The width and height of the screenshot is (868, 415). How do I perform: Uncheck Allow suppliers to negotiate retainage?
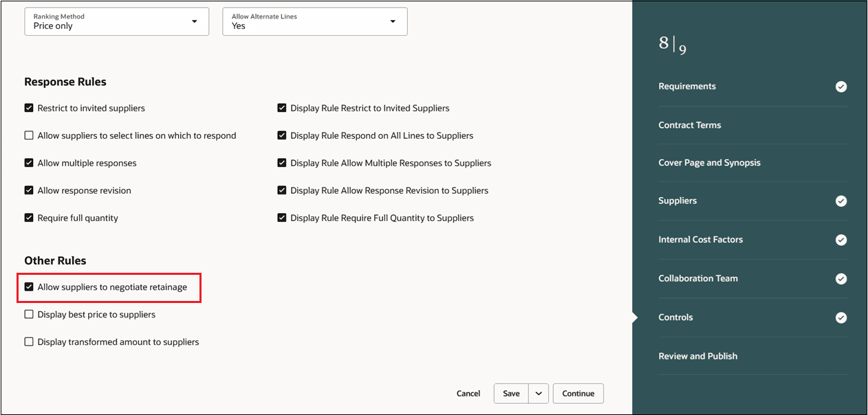click(x=29, y=287)
